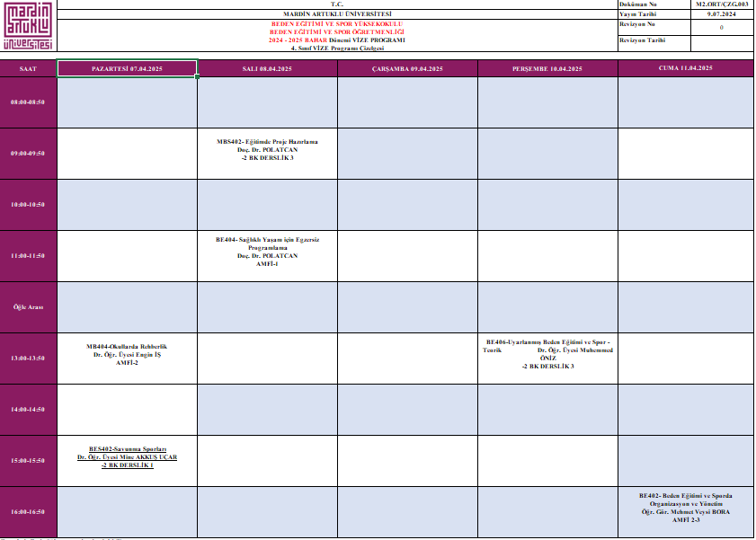This screenshot has height=540, width=756.
Task: Click the 'Öğle Arası' row label
Action: click(28, 307)
